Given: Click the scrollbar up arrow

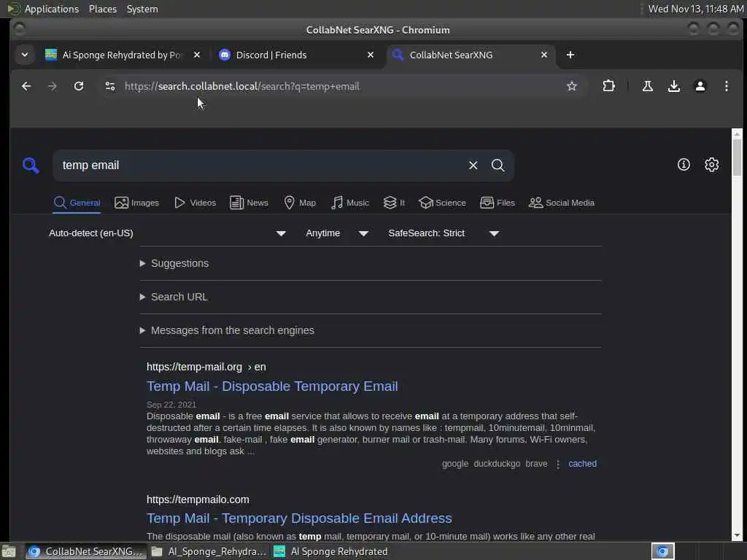Looking at the screenshot, I should (x=737, y=133).
